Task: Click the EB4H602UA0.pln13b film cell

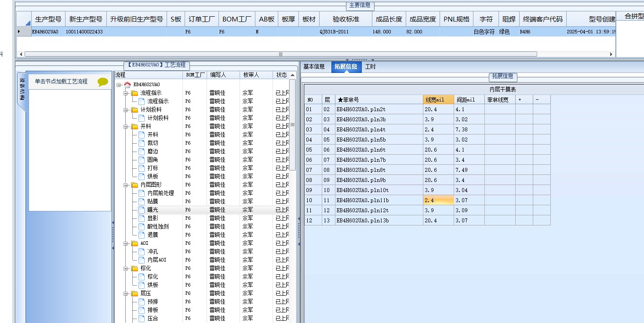Action: [x=379, y=221]
